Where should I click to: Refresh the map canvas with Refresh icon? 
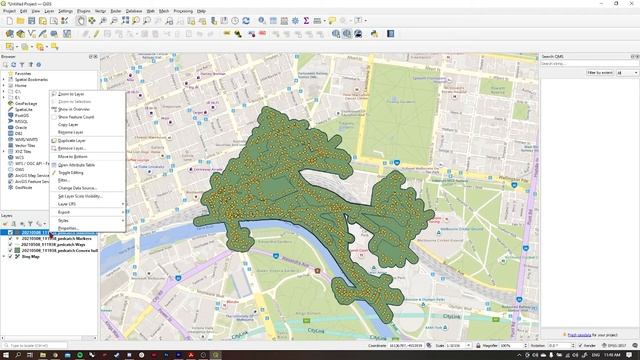[246, 21]
